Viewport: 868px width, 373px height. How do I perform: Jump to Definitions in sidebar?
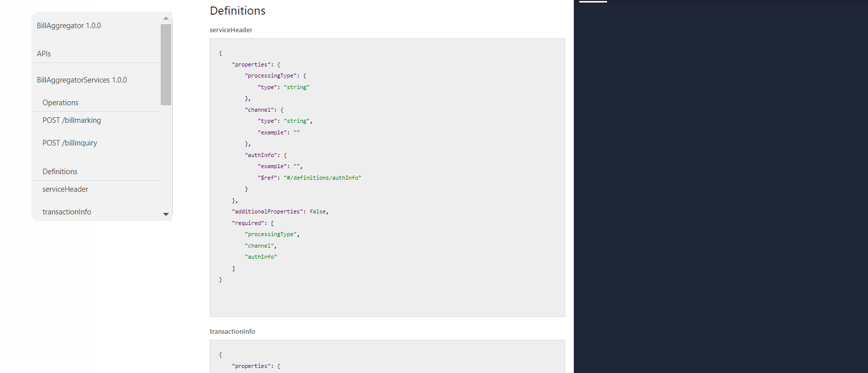tap(60, 172)
